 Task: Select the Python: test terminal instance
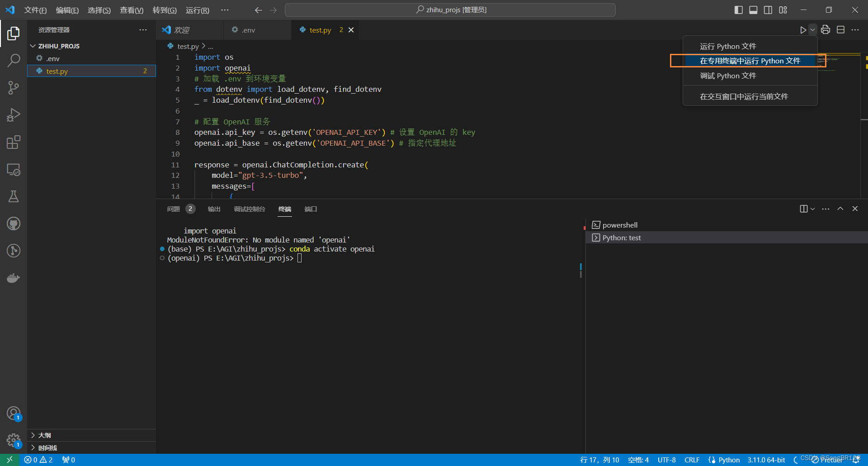(x=726, y=238)
